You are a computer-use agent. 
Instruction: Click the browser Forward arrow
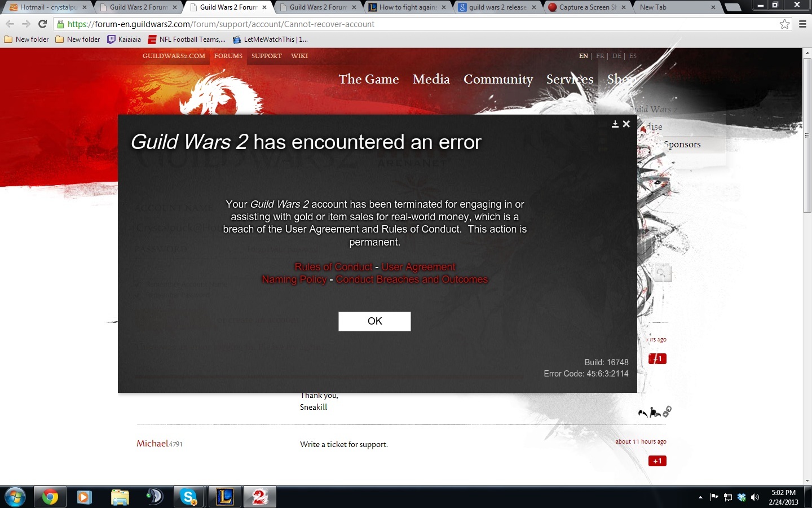(26, 24)
